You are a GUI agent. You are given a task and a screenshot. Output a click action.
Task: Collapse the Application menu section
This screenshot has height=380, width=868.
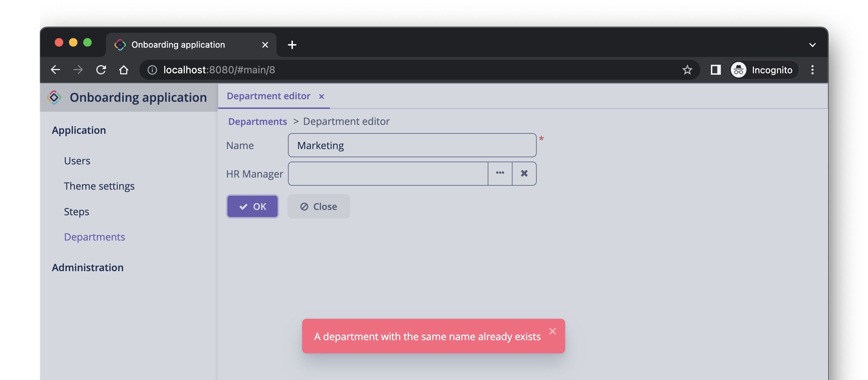[79, 130]
